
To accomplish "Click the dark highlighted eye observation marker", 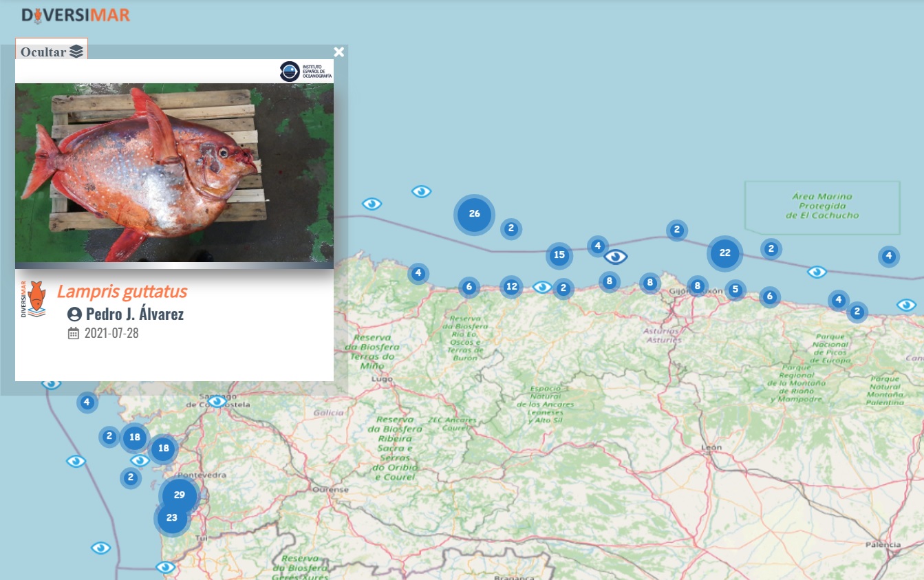I will [x=616, y=257].
